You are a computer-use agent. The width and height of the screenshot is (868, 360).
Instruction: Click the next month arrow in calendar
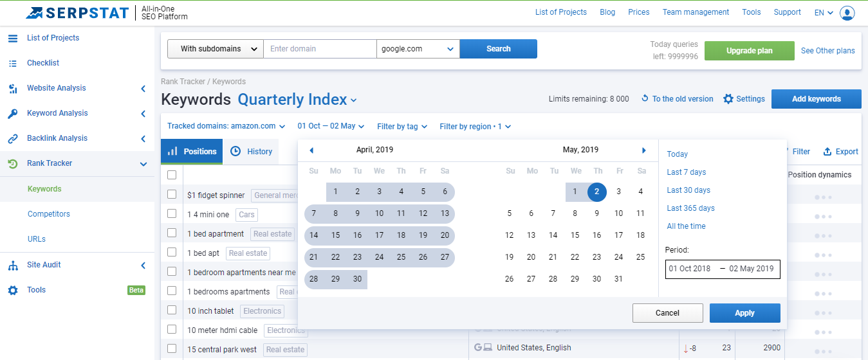point(643,150)
